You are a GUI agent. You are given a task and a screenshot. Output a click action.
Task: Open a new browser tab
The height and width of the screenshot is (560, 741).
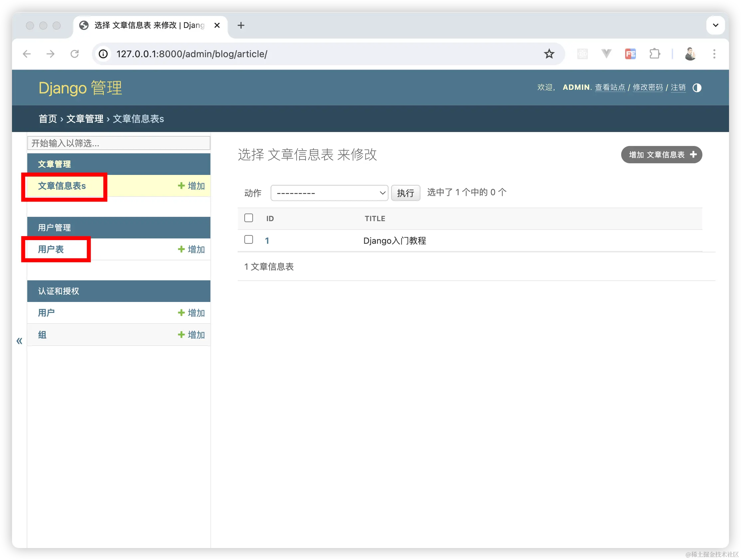[x=241, y=25]
